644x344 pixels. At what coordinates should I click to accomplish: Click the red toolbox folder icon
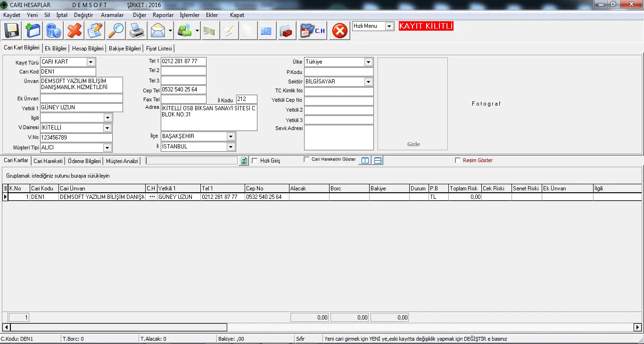286,31
